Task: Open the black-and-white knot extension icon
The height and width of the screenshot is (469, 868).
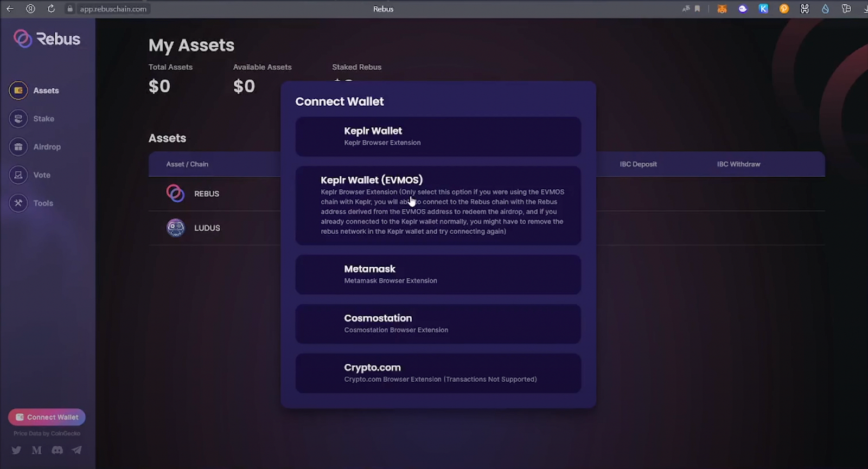Action: pos(805,9)
